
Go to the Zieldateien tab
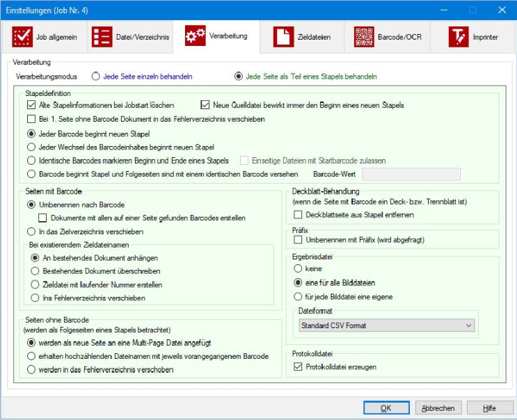coord(303,37)
